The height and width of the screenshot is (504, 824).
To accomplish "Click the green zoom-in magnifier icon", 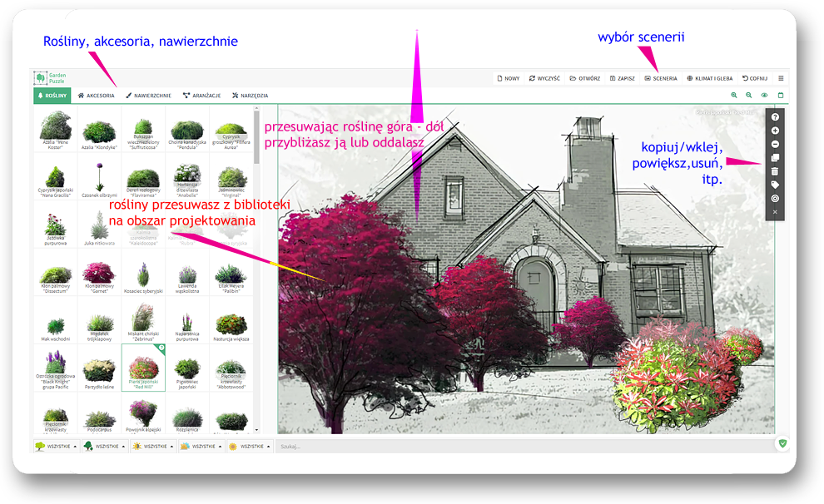I will pyautogui.click(x=734, y=96).
